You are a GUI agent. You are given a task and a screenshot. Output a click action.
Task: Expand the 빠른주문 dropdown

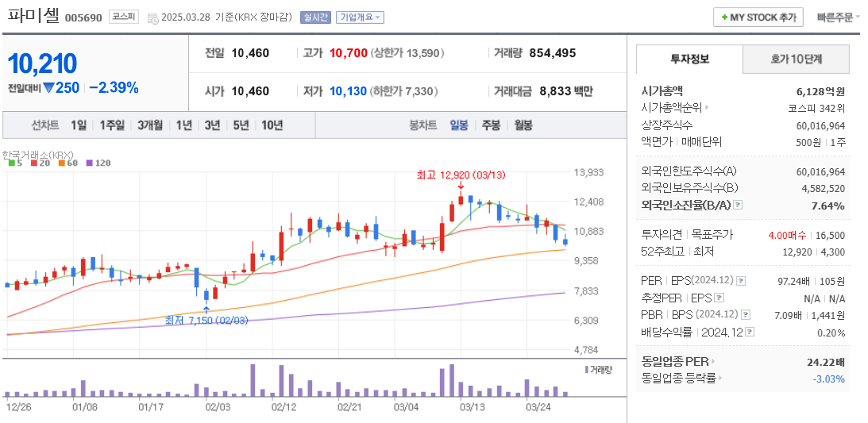[x=839, y=17]
